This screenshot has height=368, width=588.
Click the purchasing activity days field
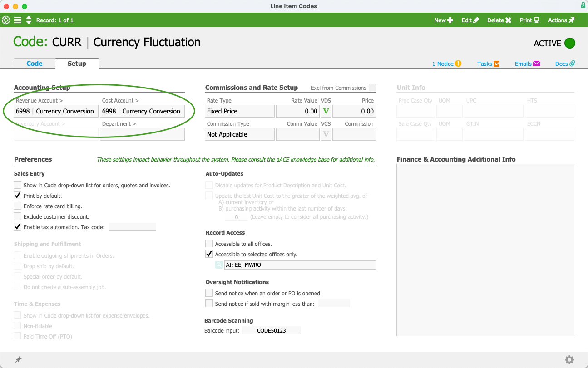237,217
